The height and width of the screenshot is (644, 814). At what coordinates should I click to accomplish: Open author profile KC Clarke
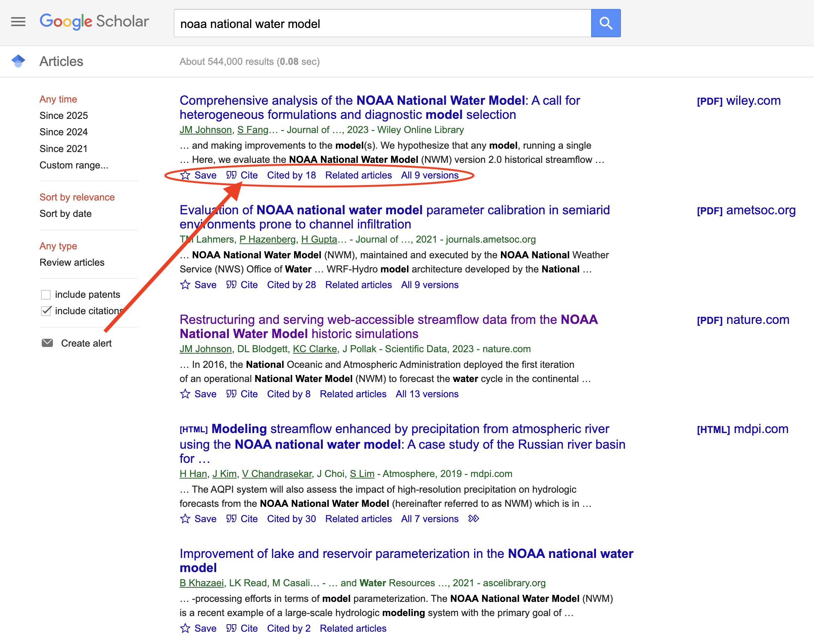tap(315, 349)
